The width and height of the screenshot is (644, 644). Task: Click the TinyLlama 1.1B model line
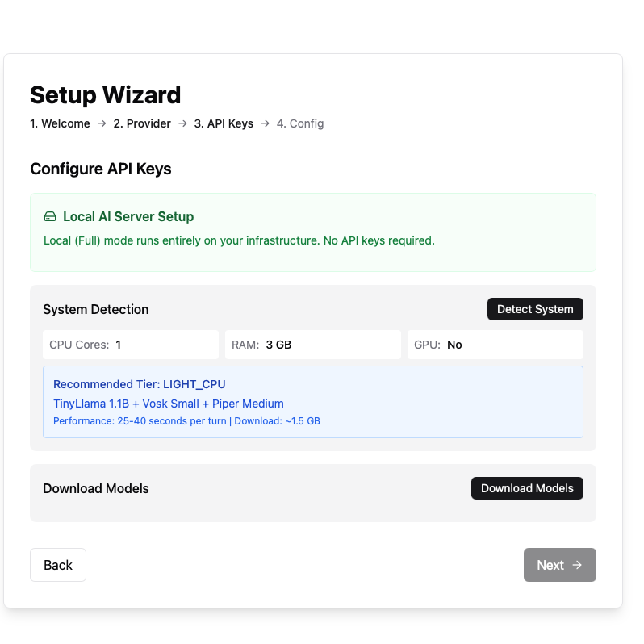point(169,404)
